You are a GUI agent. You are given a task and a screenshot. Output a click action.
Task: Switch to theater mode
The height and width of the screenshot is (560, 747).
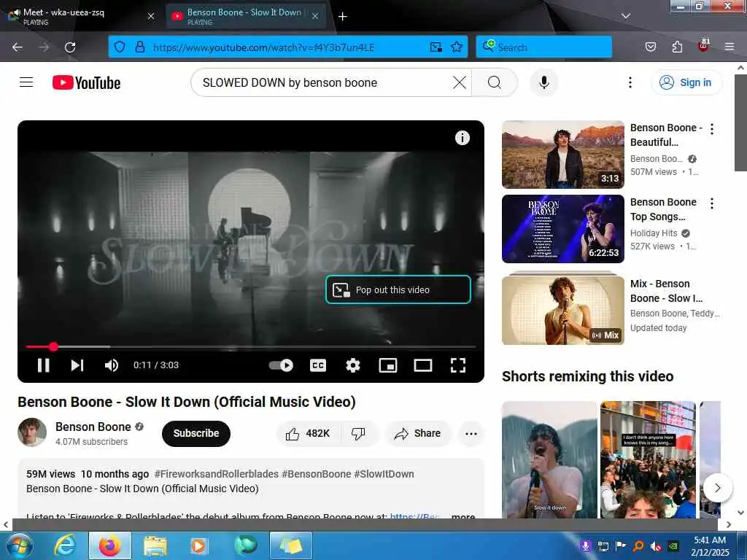[x=422, y=365]
